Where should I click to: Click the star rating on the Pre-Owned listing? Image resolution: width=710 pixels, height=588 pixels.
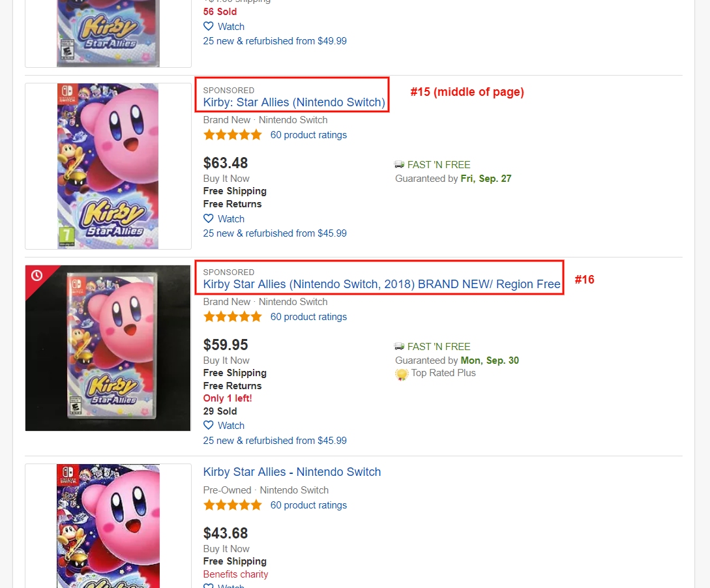232,505
